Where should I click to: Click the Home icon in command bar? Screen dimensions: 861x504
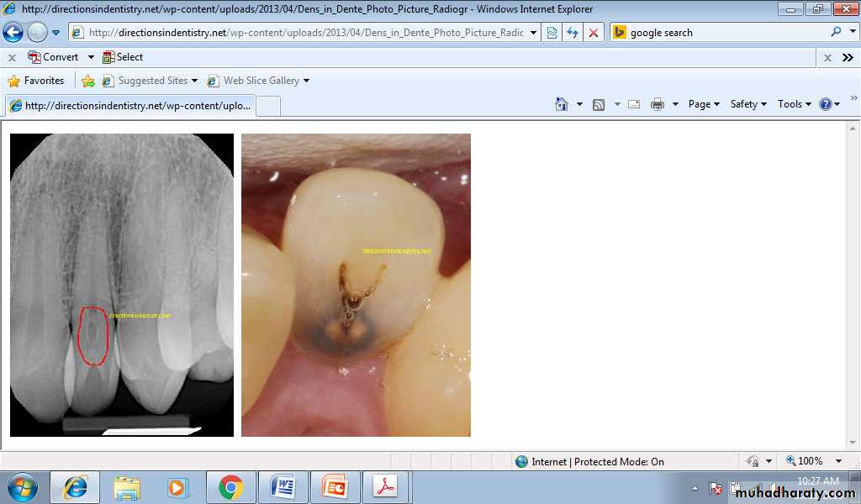[x=562, y=104]
